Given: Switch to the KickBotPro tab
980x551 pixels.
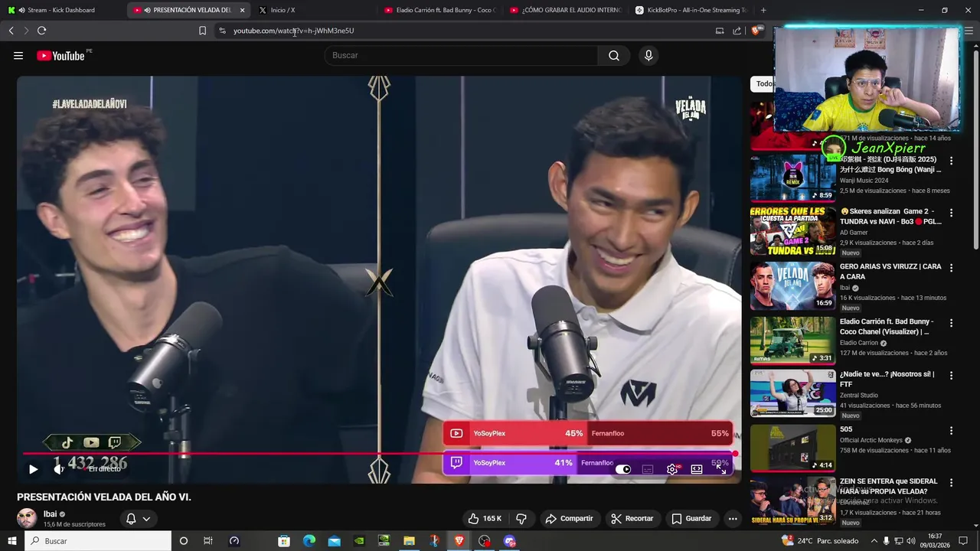Looking at the screenshot, I should point(691,10).
